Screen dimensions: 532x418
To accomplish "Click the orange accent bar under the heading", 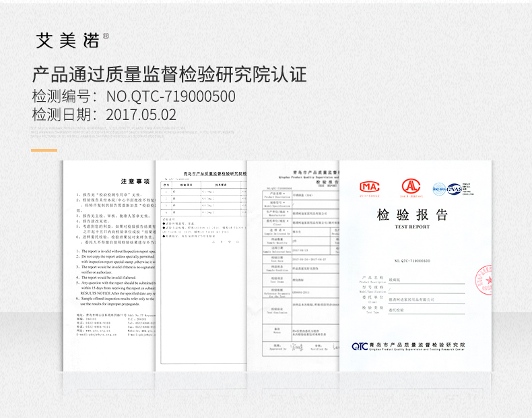I will [x=44, y=150].
